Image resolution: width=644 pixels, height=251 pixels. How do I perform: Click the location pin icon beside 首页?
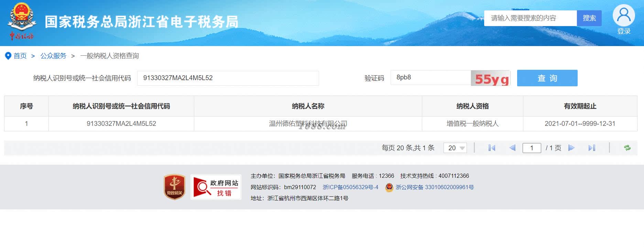pos(8,56)
